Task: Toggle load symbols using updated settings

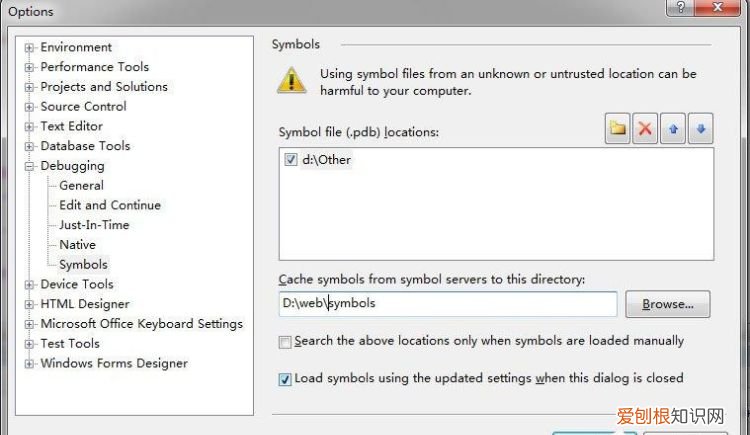Action: (x=286, y=379)
